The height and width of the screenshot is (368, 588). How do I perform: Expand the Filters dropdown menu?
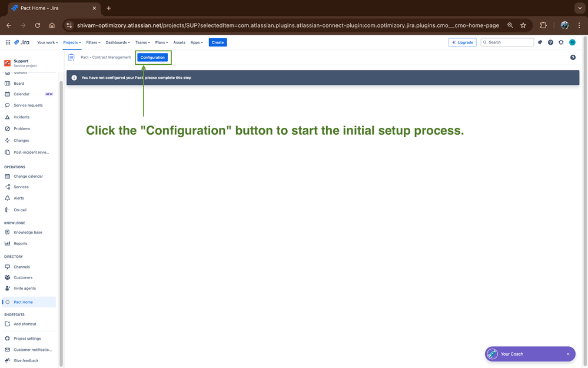point(94,42)
